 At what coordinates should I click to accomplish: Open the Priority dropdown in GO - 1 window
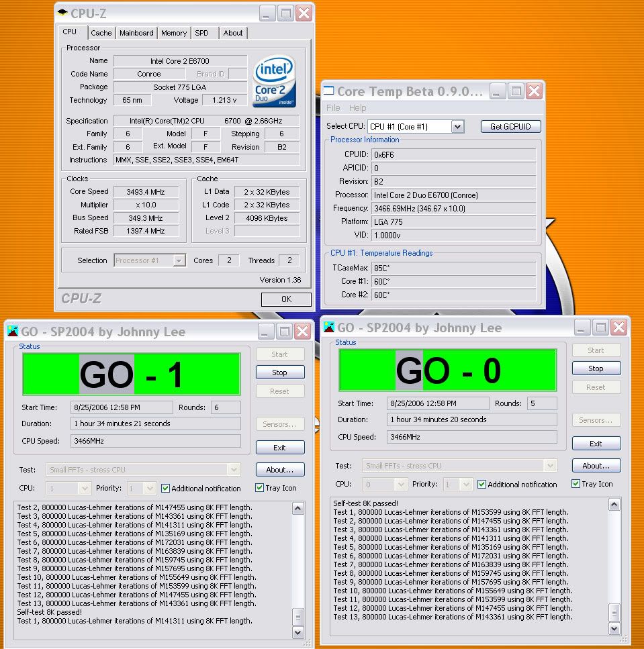click(150, 489)
